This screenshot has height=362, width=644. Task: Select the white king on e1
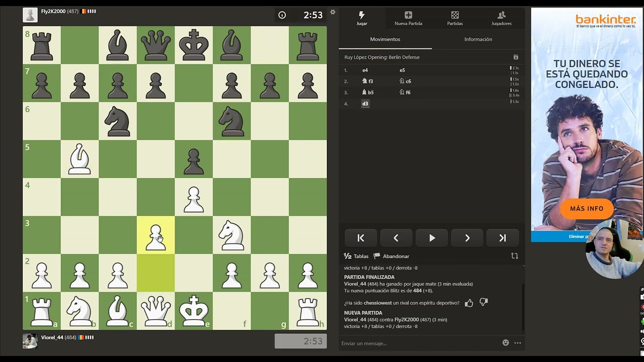point(194,311)
